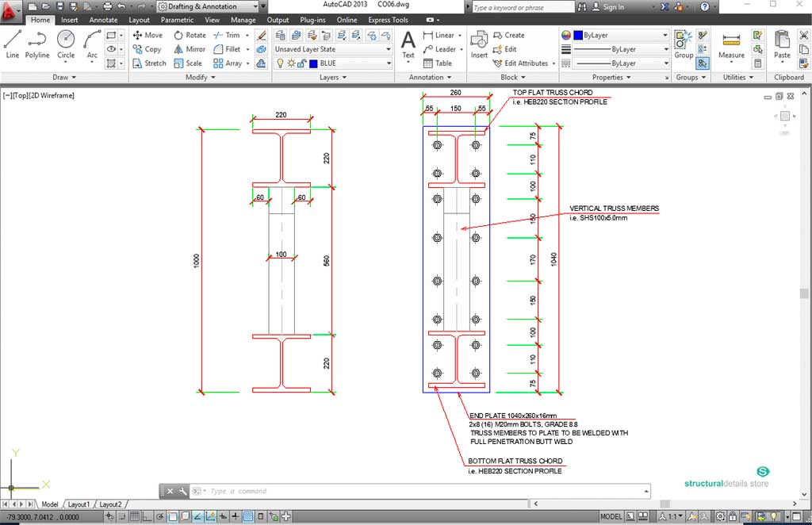Activate the Rotate tool
Viewport: 812px width, 525px height.
[190, 35]
